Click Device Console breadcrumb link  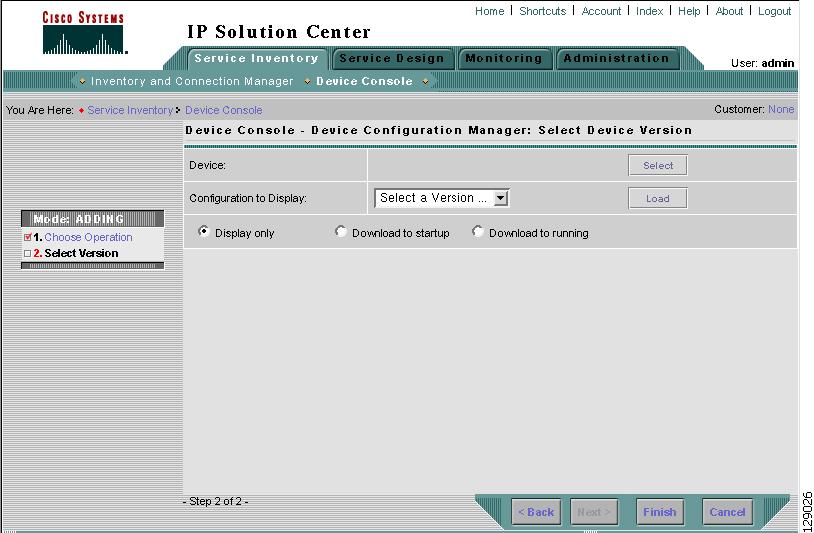223,110
